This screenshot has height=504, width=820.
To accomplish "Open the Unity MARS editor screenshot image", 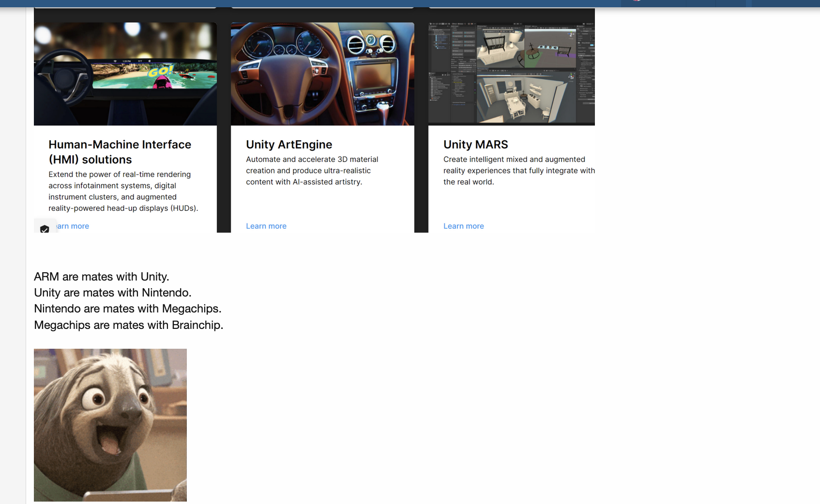I will click(512, 74).
